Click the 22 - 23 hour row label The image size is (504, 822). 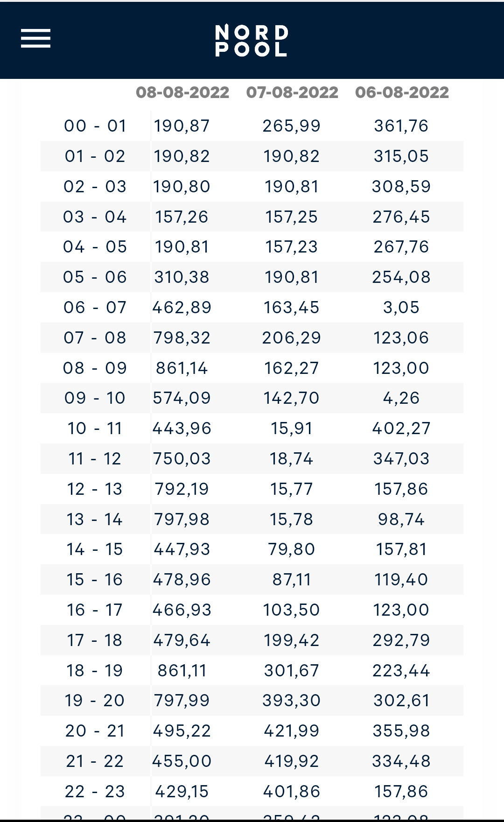point(95,792)
